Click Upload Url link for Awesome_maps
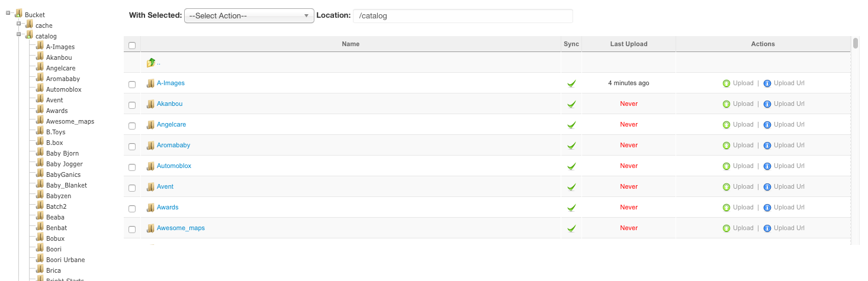The height and width of the screenshot is (281, 868). (789, 228)
